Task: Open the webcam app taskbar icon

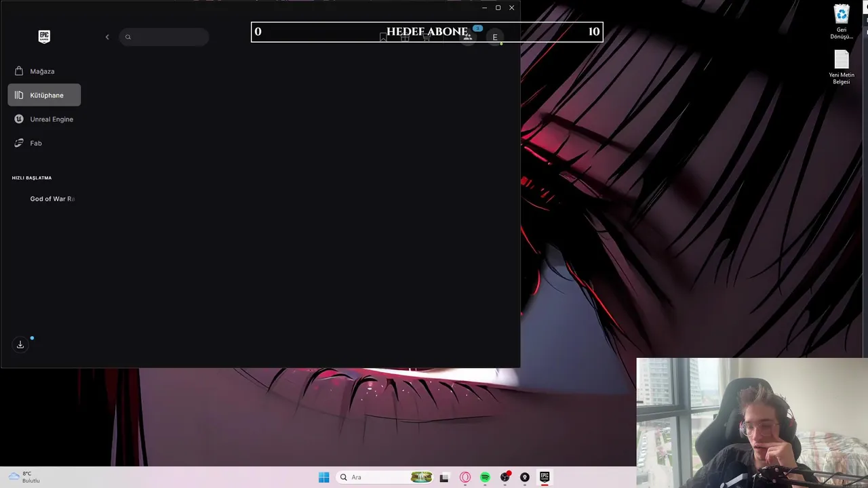Action: click(524, 477)
